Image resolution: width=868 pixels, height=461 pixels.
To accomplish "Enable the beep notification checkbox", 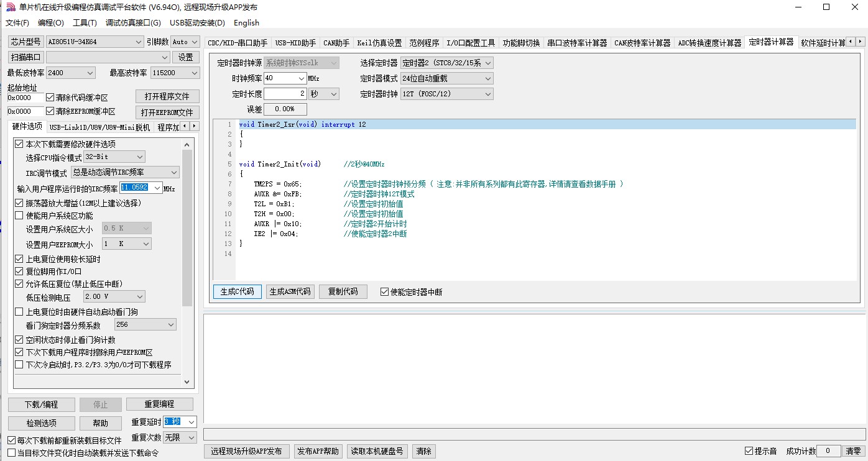I will [749, 451].
